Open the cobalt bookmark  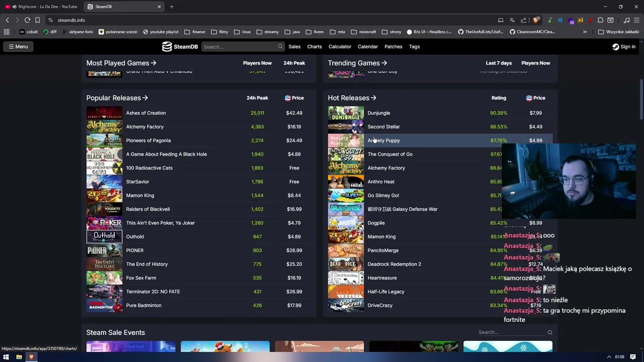(x=29, y=32)
